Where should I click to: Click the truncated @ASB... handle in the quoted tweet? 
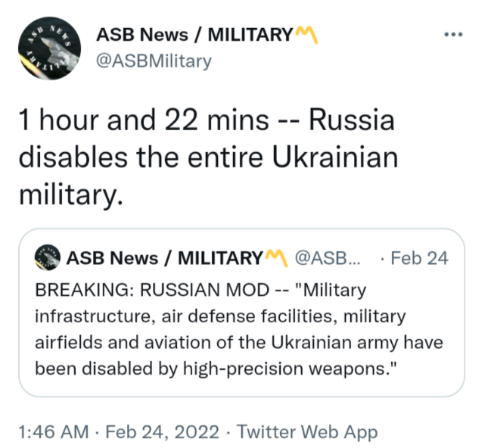coord(328,258)
